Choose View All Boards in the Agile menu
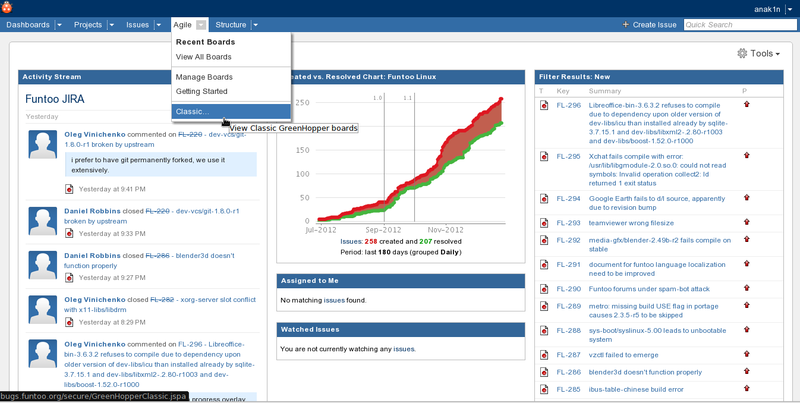Viewport: 800px width, 403px height. coord(204,57)
